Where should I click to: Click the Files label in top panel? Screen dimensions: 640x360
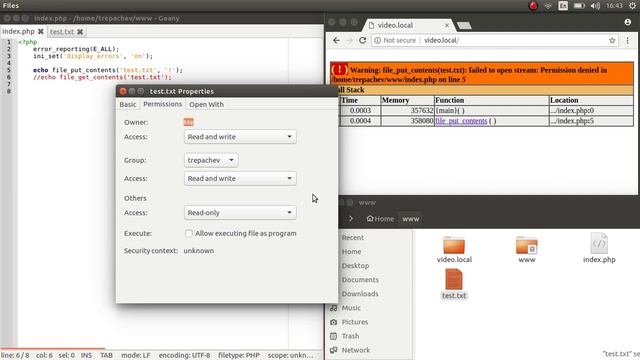tap(11, 6)
